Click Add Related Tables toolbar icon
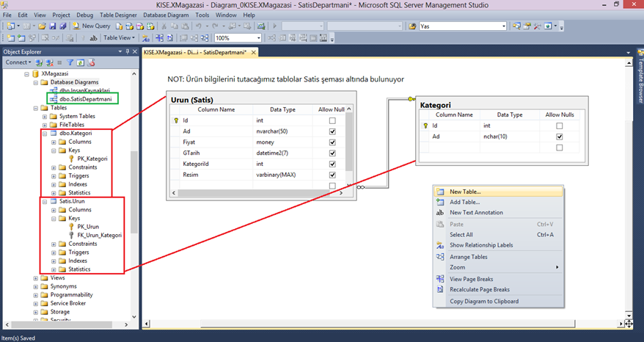 (32, 38)
